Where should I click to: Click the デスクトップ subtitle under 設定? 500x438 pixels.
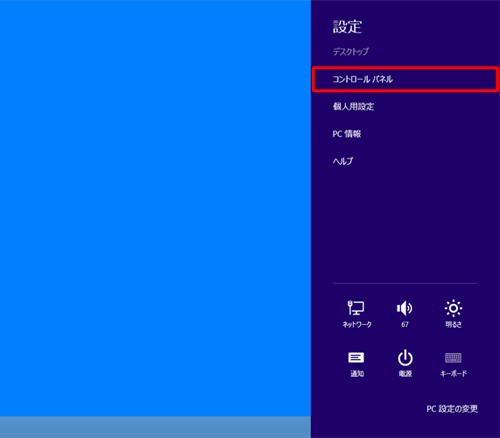pyautogui.click(x=351, y=52)
